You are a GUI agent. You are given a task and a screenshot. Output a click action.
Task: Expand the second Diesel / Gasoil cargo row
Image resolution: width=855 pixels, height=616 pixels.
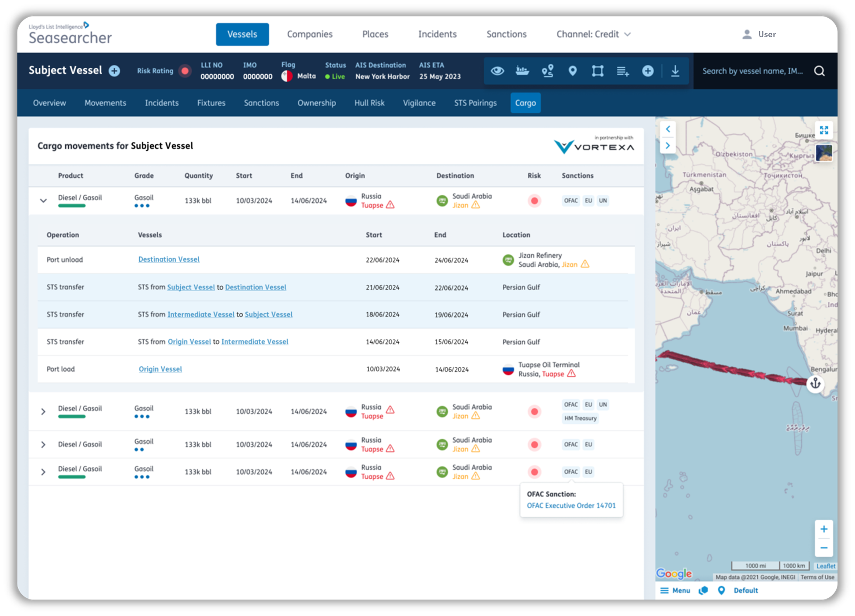tap(43, 411)
